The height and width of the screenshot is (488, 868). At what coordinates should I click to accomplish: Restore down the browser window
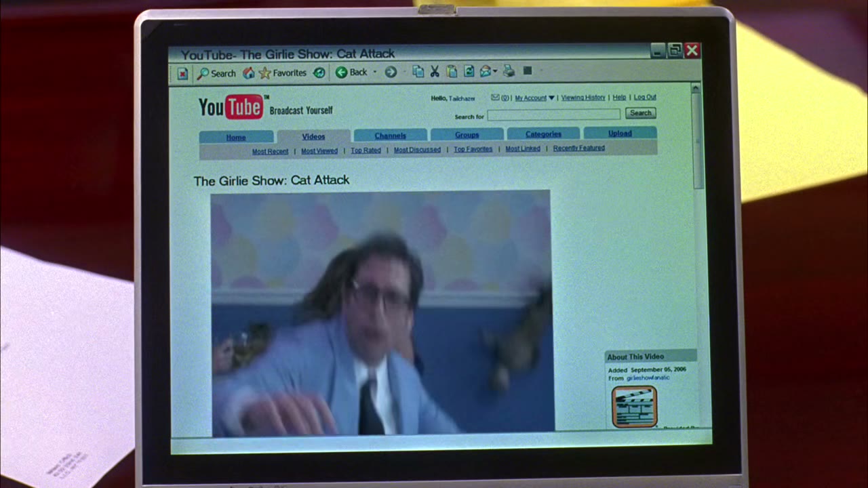pos(675,50)
